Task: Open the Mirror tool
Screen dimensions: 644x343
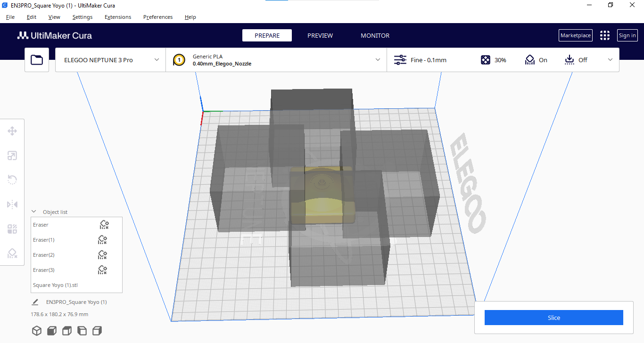Action: coord(12,204)
